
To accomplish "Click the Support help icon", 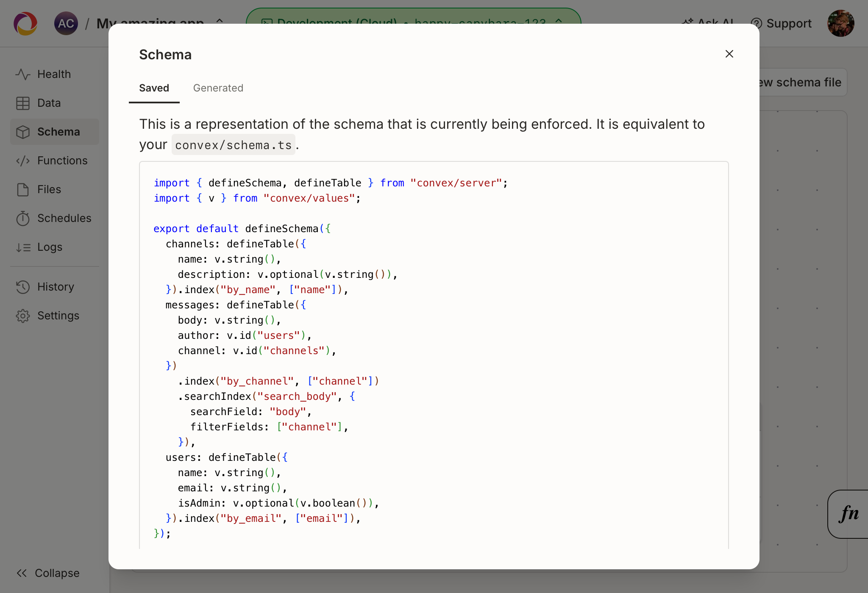I will point(756,23).
